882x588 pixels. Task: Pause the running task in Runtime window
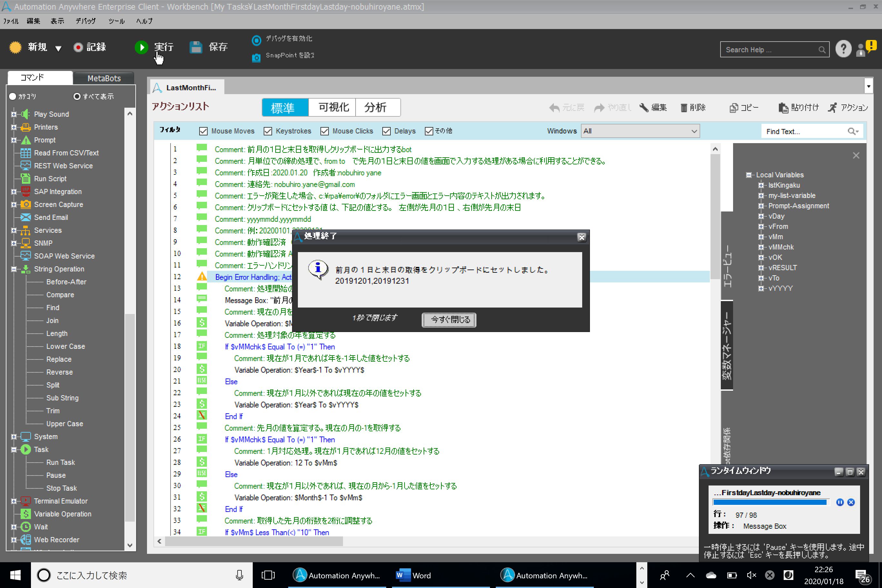pos(840,503)
